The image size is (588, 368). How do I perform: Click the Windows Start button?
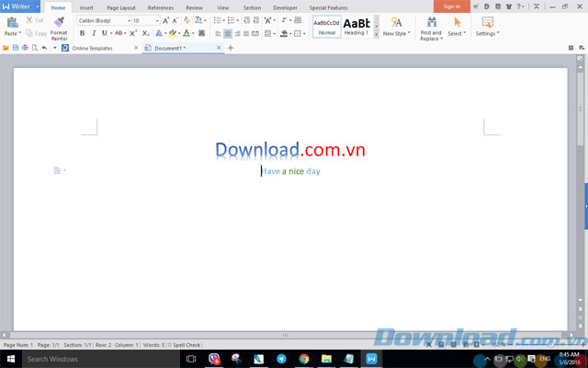point(11,359)
